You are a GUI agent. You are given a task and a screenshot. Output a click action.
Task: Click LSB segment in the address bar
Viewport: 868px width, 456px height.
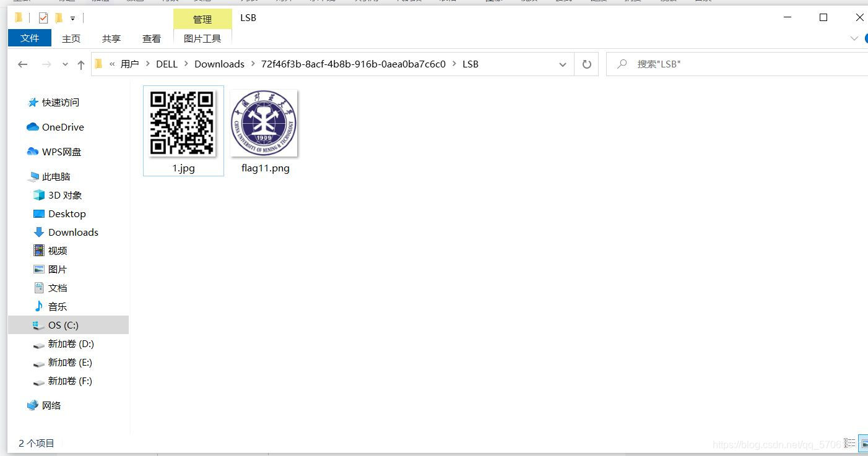coord(471,64)
